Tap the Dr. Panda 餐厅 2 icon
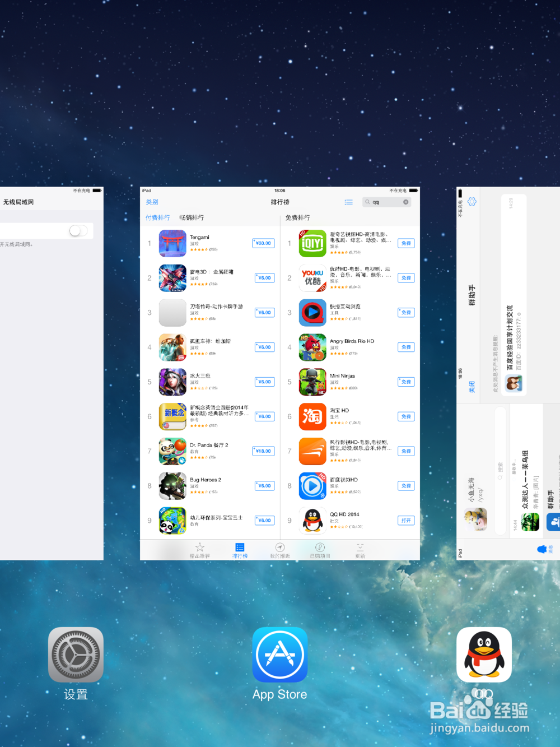Screen dimensions: 560x747 coord(172,451)
